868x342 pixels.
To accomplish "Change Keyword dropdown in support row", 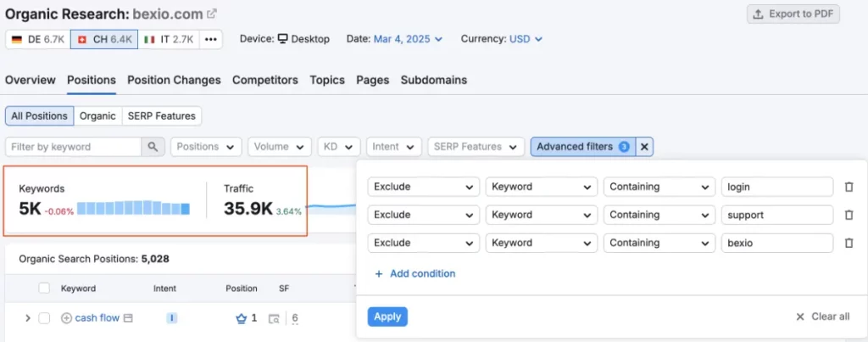I will coord(542,215).
